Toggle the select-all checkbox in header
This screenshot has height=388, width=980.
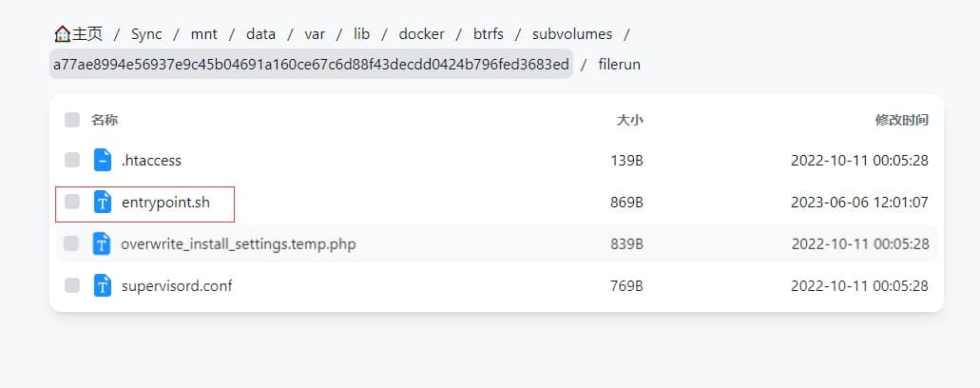pos(72,120)
